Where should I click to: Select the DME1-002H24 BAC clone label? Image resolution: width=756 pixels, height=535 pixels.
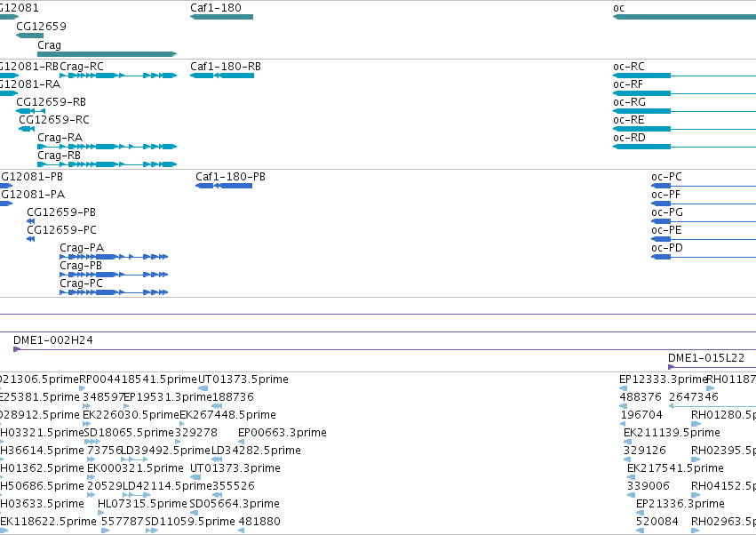click(x=53, y=340)
